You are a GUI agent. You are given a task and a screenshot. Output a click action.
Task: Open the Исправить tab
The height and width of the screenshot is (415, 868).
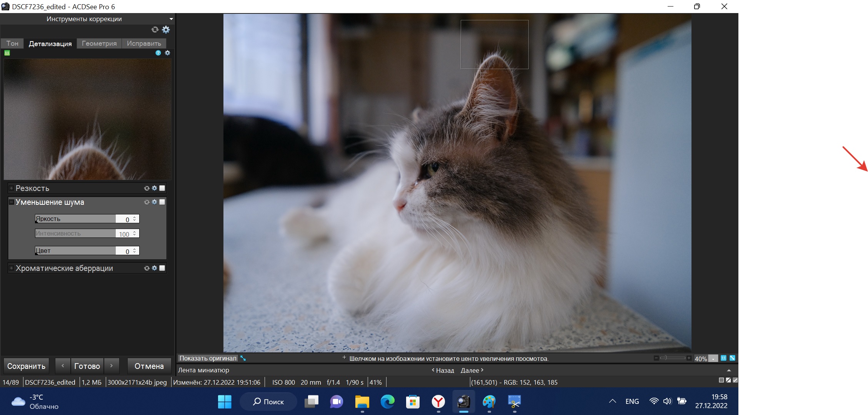tap(144, 43)
